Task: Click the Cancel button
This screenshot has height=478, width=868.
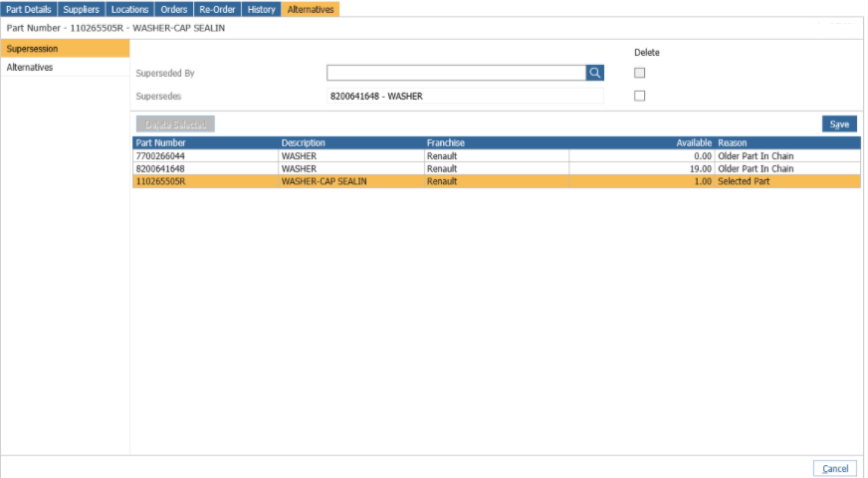Action: [834, 468]
